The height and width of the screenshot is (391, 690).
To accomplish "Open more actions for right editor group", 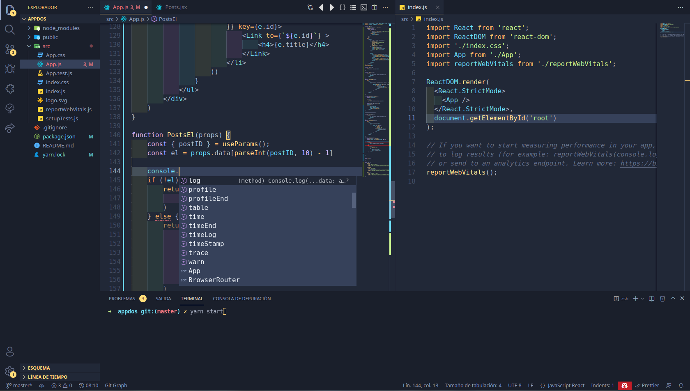I will pos(680,7).
